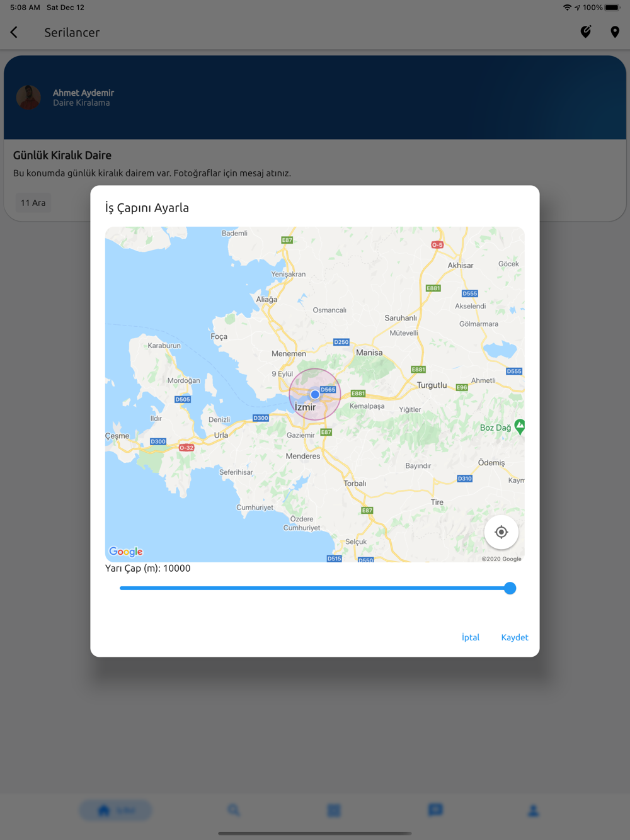Go back using the header arrow
The width and height of the screenshot is (630, 840).
[x=14, y=32]
